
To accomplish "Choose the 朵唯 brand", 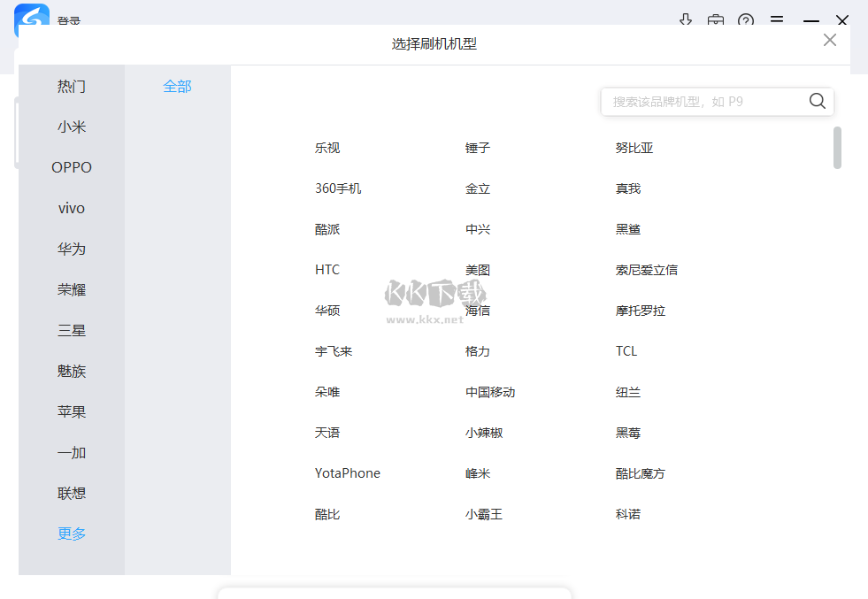I will 327,392.
